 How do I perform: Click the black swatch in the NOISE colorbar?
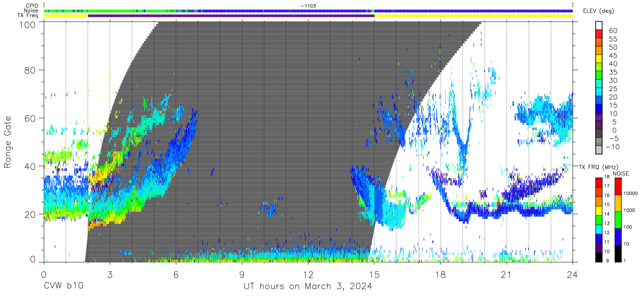coord(619,253)
